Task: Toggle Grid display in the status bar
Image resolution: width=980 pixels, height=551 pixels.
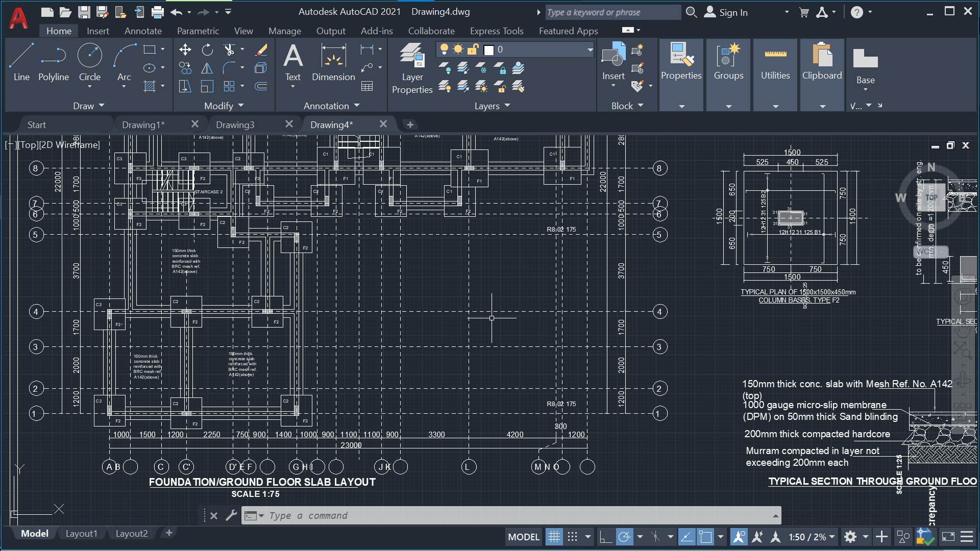Action: tap(554, 537)
